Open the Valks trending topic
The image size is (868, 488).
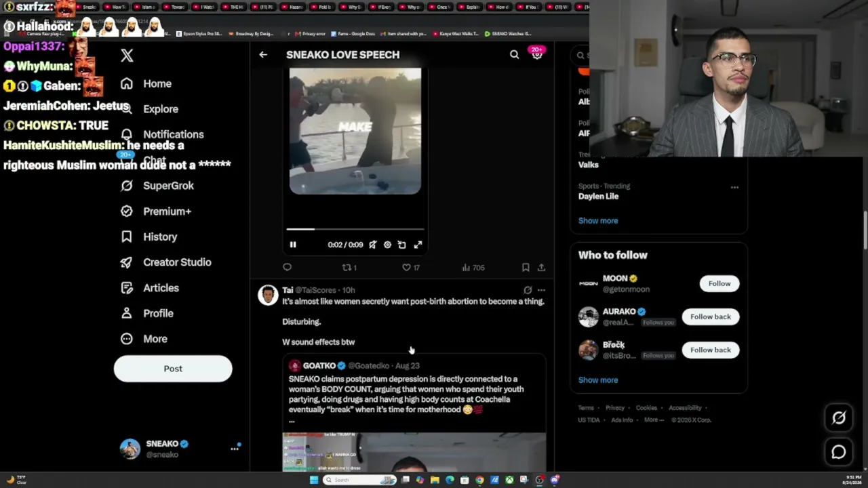coord(588,165)
